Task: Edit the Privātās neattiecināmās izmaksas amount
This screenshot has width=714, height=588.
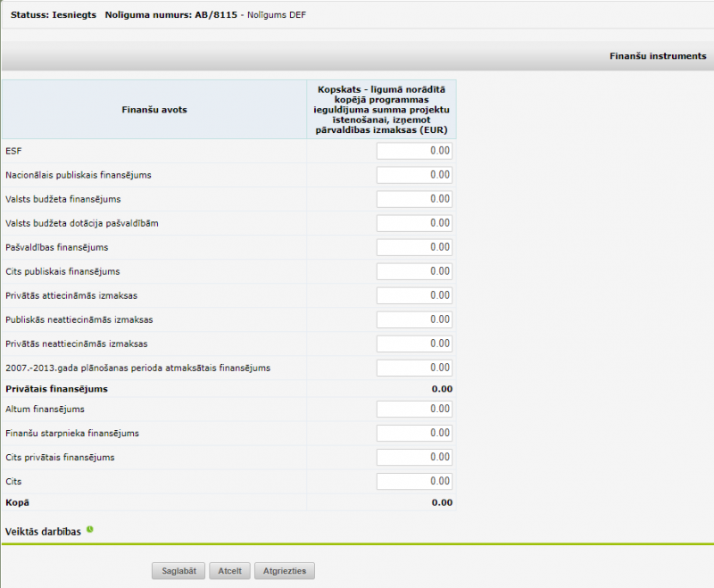Action: click(414, 344)
